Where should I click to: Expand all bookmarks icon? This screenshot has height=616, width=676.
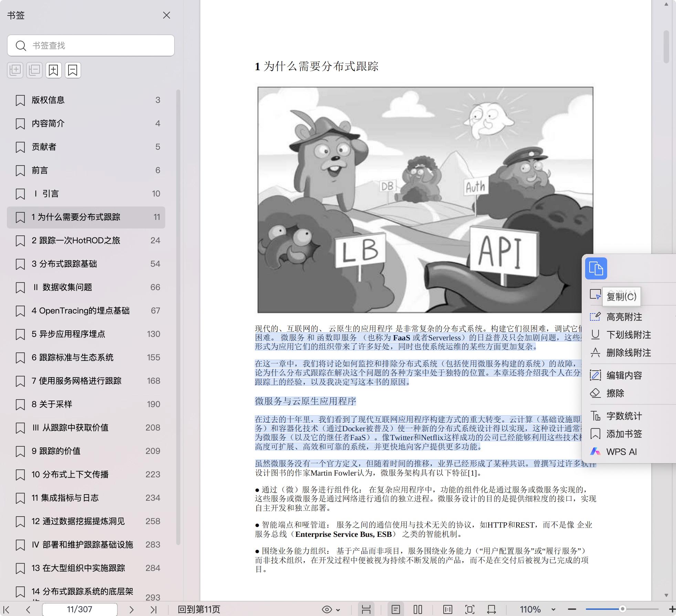(x=15, y=70)
